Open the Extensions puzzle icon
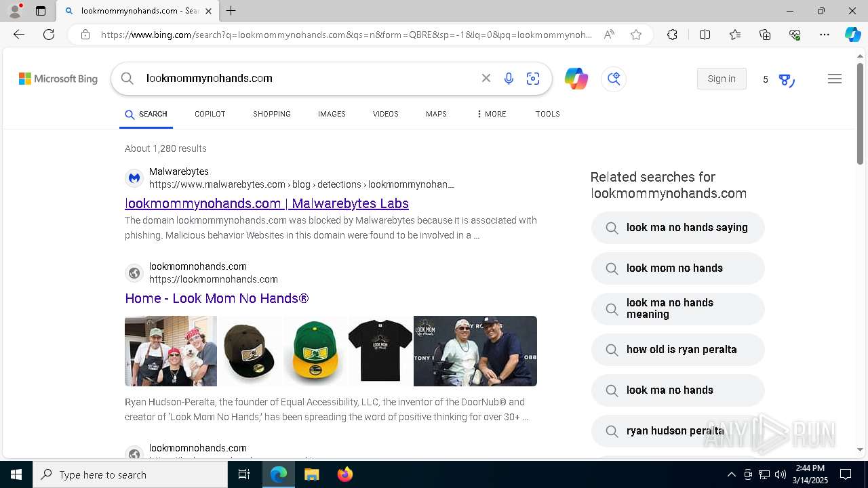Viewport: 868px width, 488px height. (x=672, y=35)
